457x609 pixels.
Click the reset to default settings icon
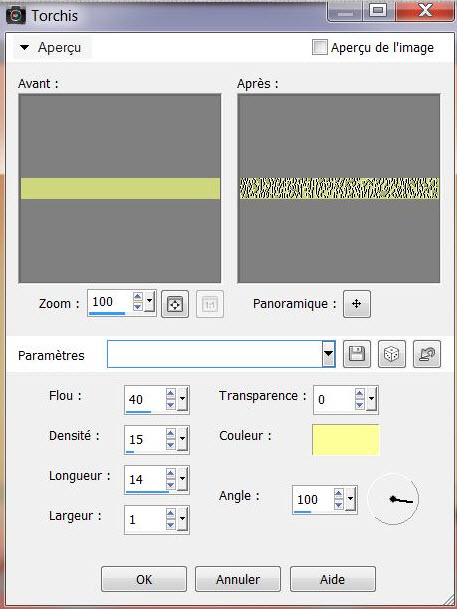click(x=427, y=354)
